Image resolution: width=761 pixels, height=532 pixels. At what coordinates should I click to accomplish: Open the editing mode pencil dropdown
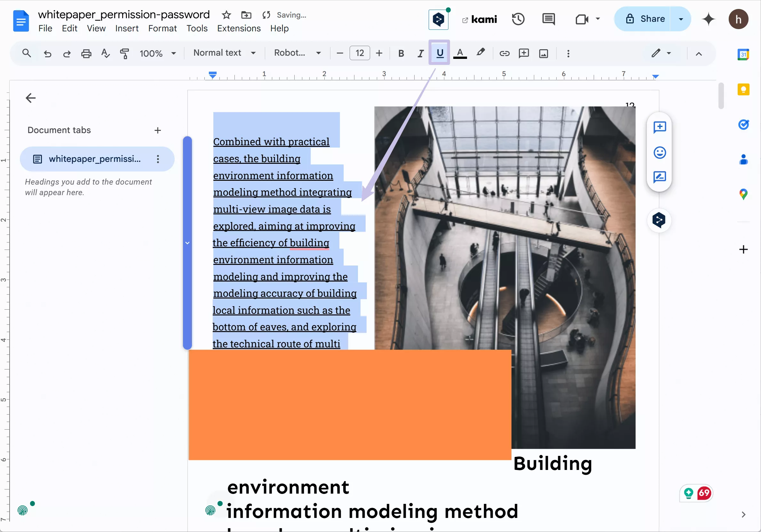point(661,53)
